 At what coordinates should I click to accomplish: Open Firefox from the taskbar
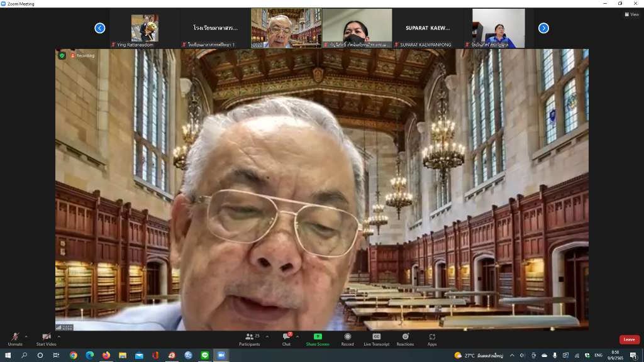(106, 355)
